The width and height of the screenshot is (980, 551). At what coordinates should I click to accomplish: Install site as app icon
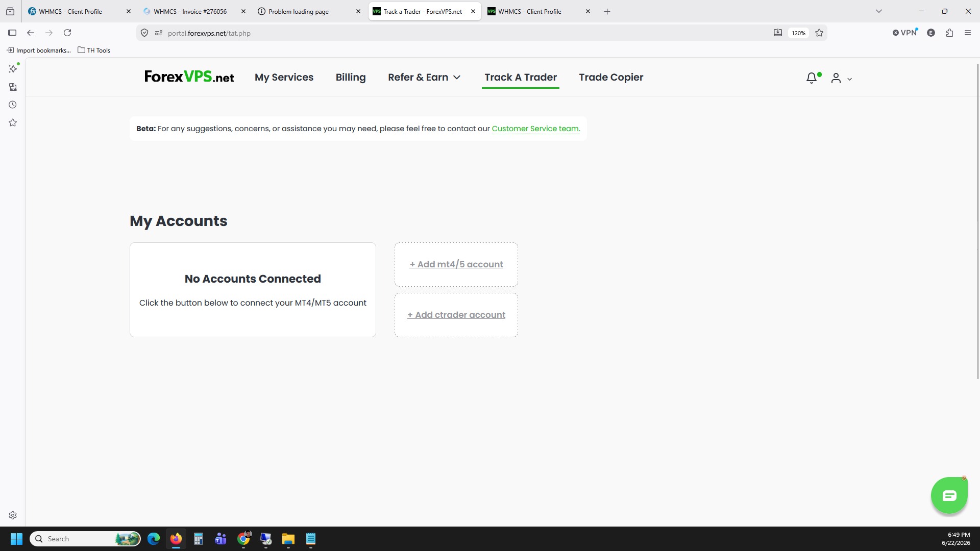(778, 33)
